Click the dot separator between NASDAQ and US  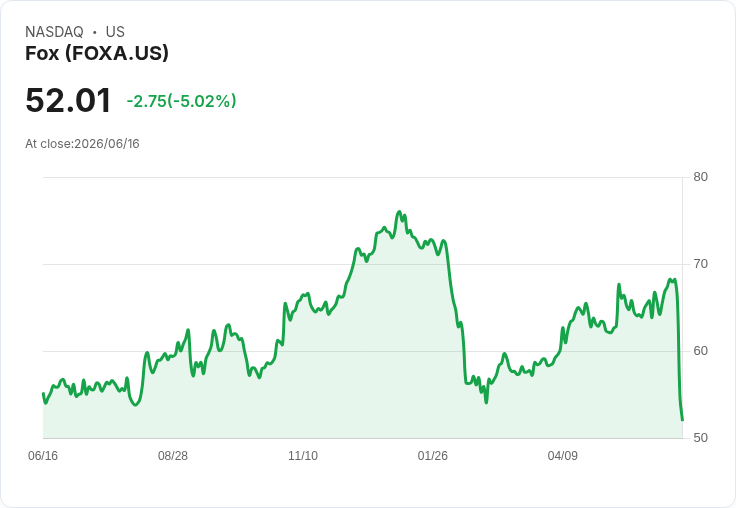[94, 32]
